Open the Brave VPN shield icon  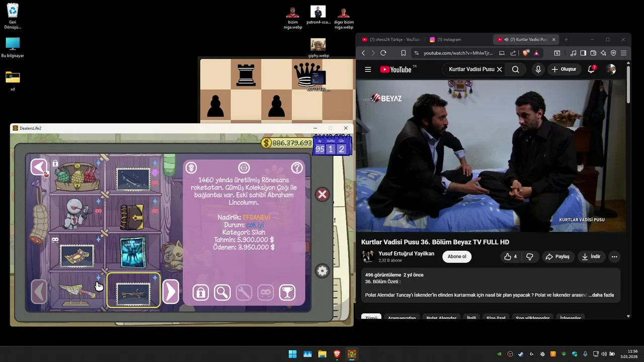[613, 53]
